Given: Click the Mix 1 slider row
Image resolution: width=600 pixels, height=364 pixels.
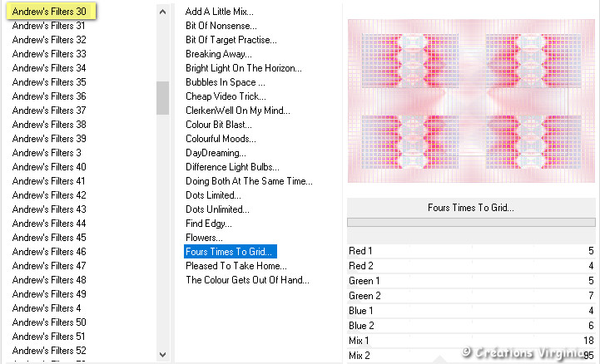Looking at the screenshot, I should [471, 341].
